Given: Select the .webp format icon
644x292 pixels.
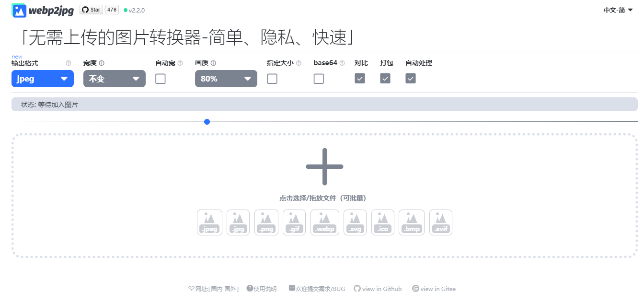Looking at the screenshot, I should [x=324, y=222].
